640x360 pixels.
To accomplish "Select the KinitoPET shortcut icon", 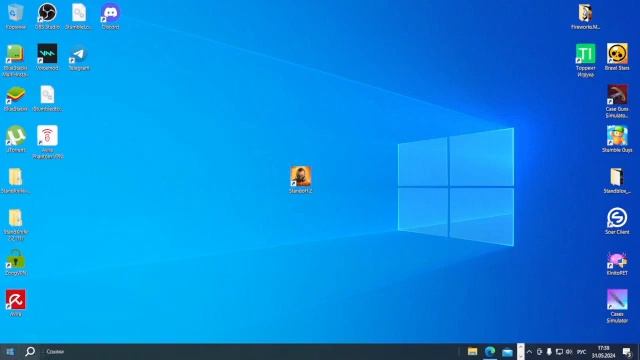I will (x=617, y=259).
